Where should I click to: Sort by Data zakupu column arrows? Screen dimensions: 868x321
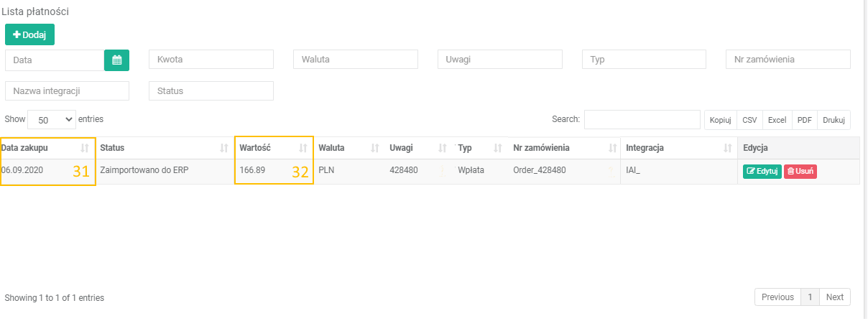click(85, 148)
